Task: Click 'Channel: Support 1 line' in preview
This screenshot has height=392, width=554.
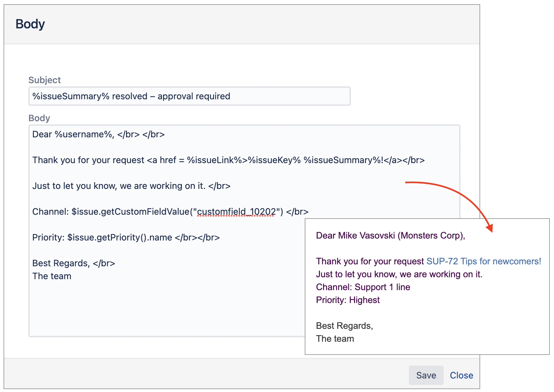Action: coord(363,287)
